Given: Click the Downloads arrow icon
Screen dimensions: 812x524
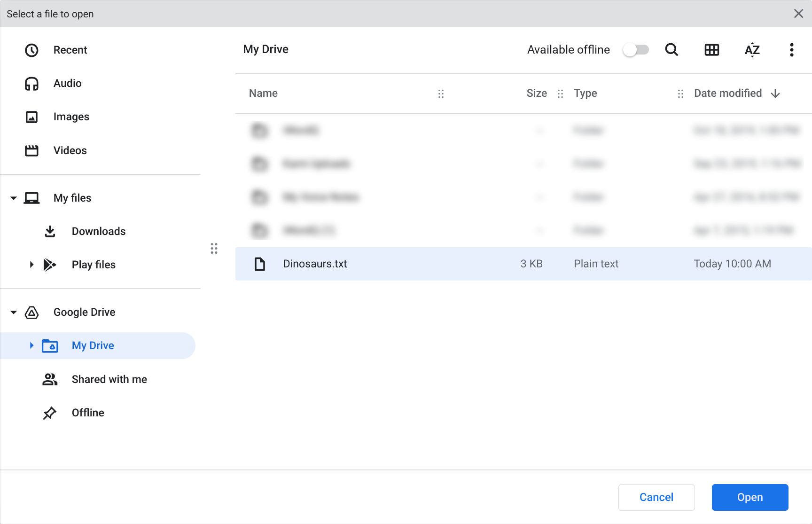Looking at the screenshot, I should pyautogui.click(x=50, y=231).
